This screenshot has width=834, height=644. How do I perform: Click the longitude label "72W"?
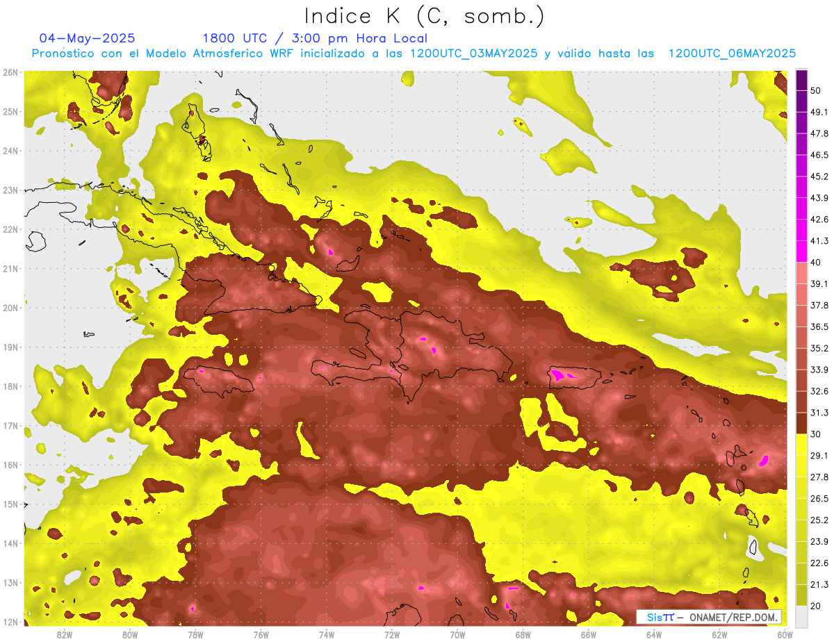[392, 635]
